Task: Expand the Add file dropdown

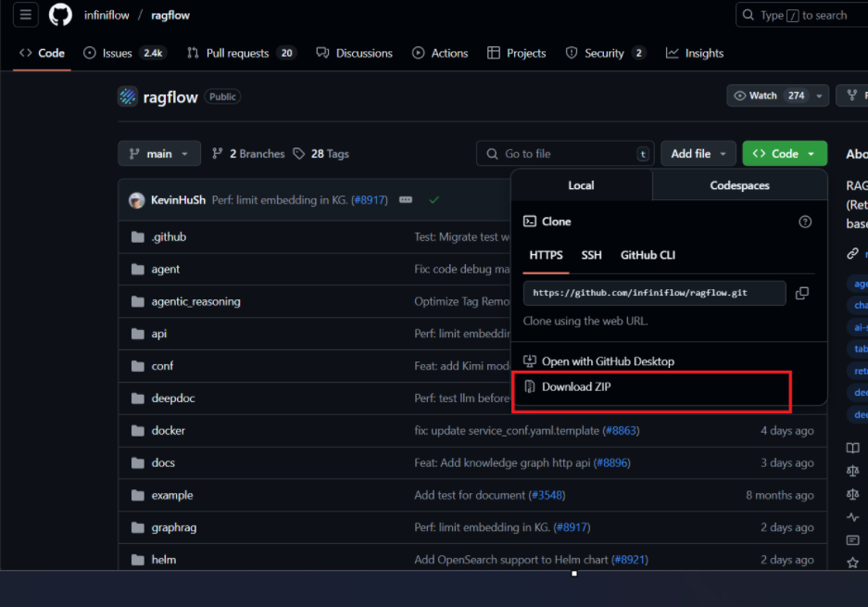Action: click(x=698, y=154)
